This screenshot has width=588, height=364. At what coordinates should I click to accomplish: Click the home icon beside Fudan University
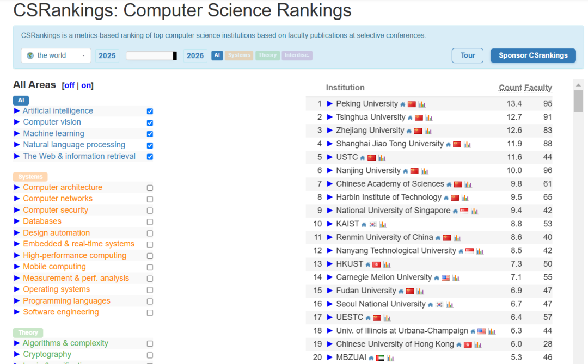[401, 291]
